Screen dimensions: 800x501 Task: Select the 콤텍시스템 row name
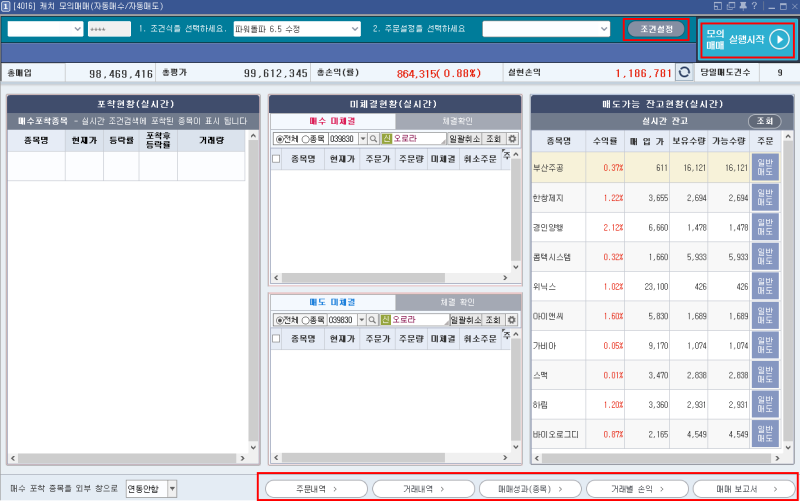point(551,257)
